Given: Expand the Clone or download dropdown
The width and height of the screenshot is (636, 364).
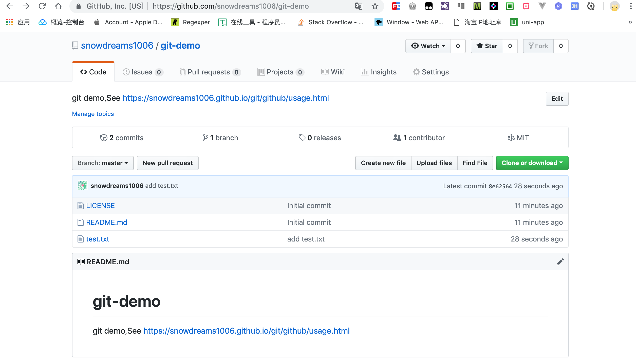Looking at the screenshot, I should (532, 163).
